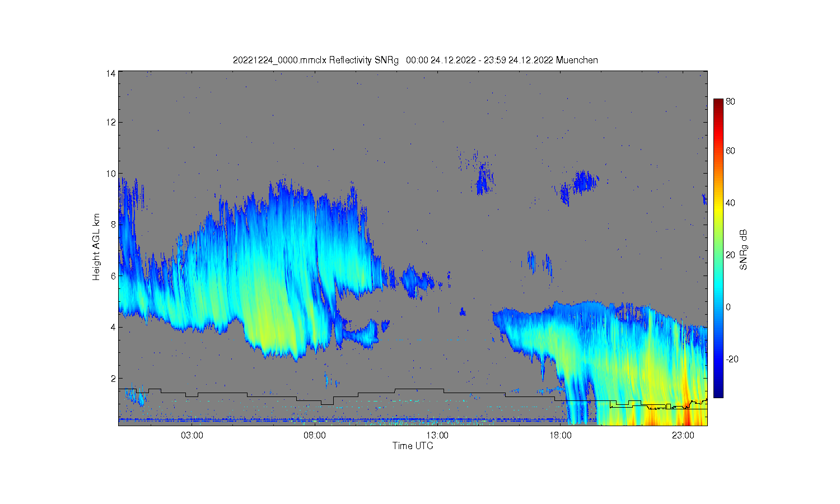This screenshot has width=840, height=504.
Task: Click the colorbar value 20
Action: (730, 255)
